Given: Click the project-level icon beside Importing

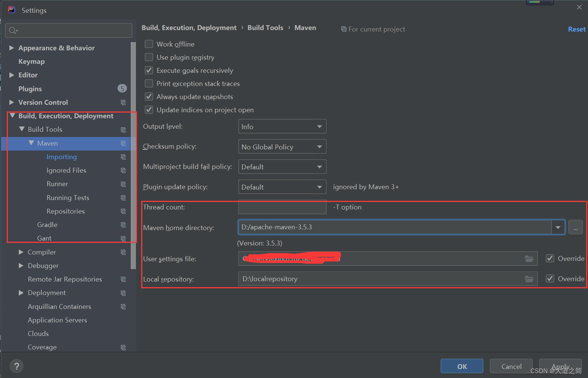Looking at the screenshot, I should [x=123, y=157].
